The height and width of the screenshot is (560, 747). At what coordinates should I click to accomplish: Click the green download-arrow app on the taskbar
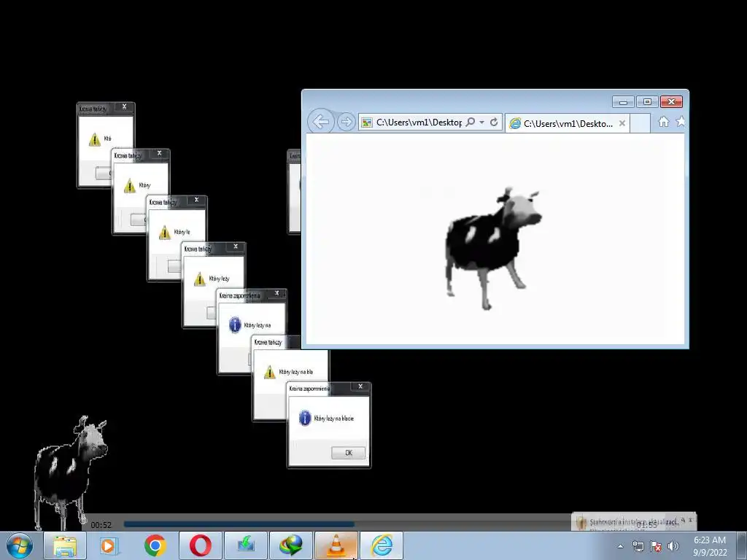pos(245,545)
